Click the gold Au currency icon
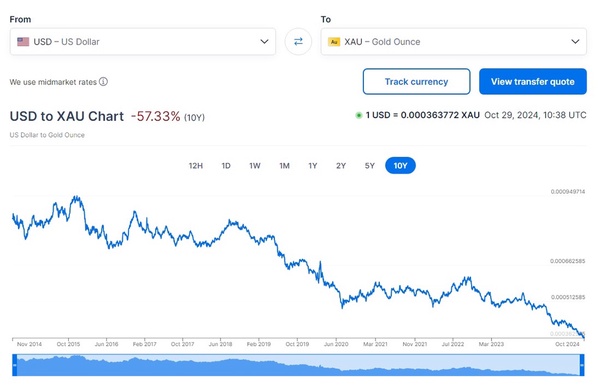This screenshot has width=600, height=386. 334,42
